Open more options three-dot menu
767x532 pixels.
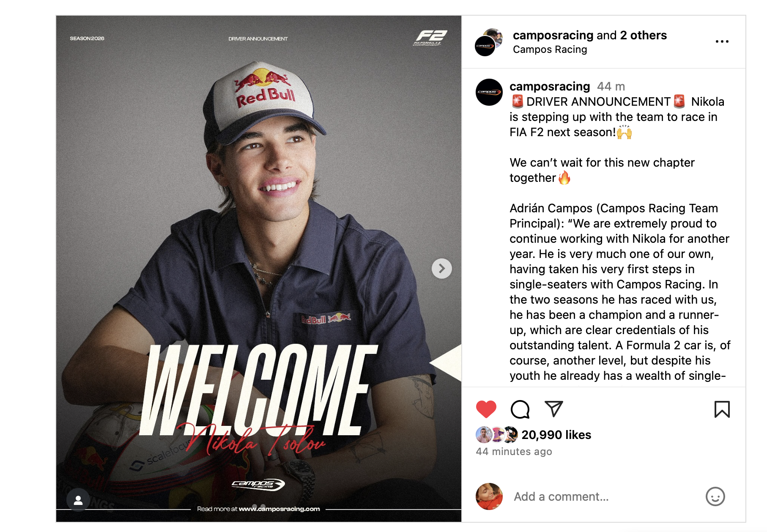[722, 41]
